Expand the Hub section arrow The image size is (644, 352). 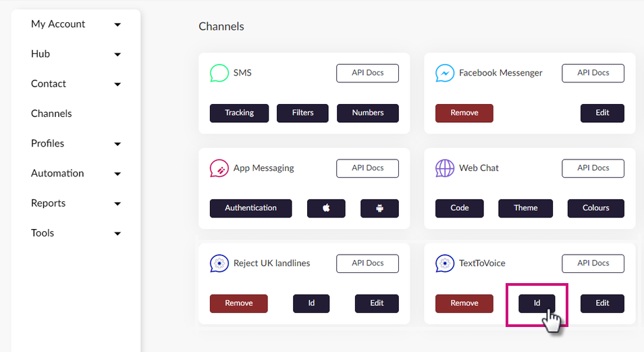click(117, 54)
